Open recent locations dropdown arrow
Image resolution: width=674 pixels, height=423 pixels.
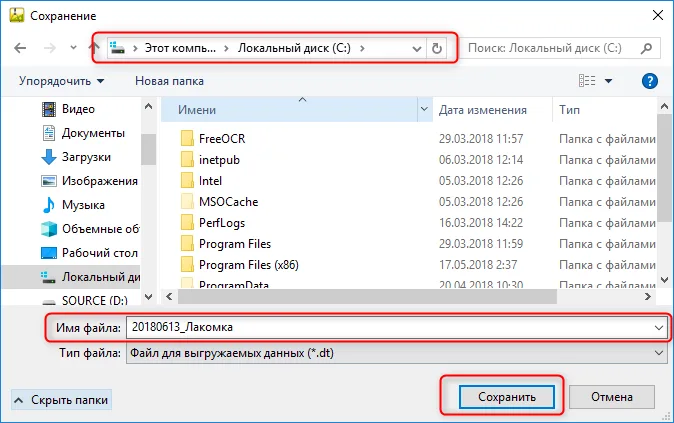tap(74, 48)
